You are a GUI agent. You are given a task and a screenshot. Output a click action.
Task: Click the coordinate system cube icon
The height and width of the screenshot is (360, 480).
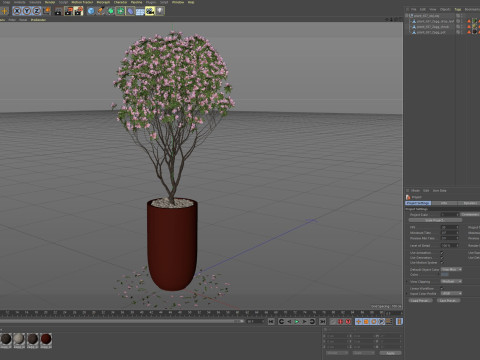click(46, 11)
